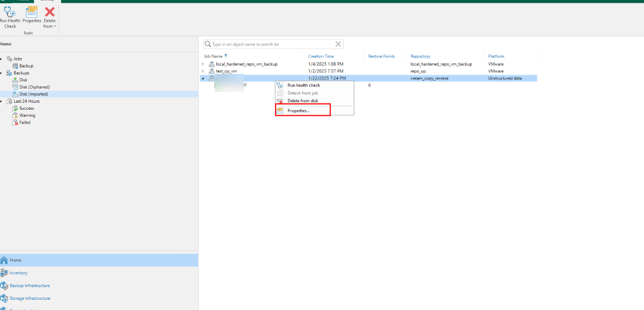Collapse the Last 24 Hours arrow

click(x=1, y=101)
